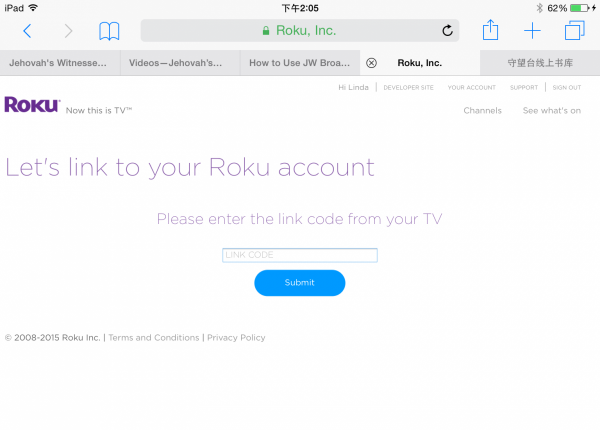Viewport: 600px width, 430px height.
Task: Reload the page with refresh icon
Action: (447, 31)
